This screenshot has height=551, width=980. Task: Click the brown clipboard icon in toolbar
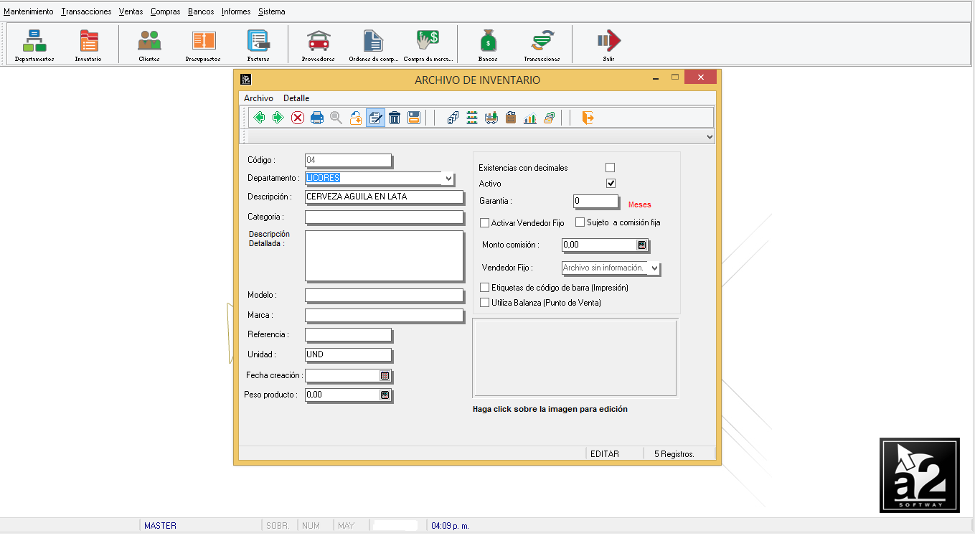[511, 118]
